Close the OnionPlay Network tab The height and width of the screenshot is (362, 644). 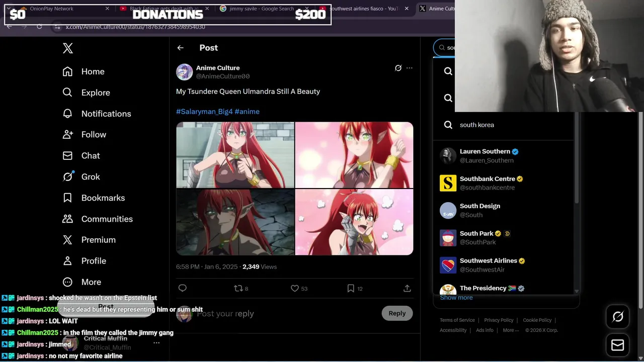(x=107, y=9)
